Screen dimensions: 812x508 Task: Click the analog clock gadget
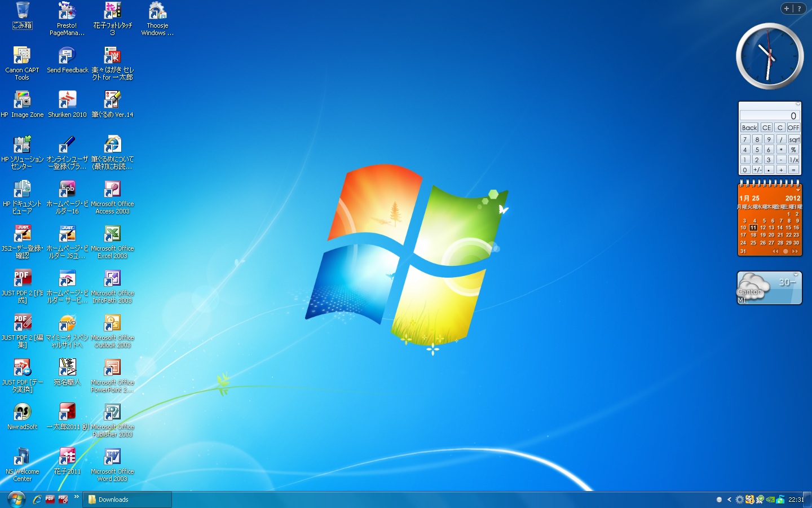point(769,56)
